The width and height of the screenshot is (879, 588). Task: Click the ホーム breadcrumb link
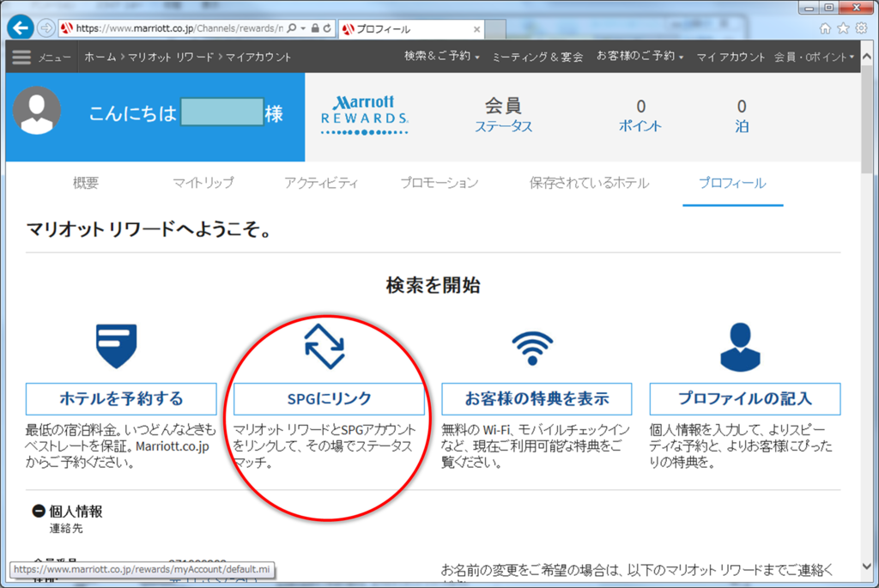100,57
